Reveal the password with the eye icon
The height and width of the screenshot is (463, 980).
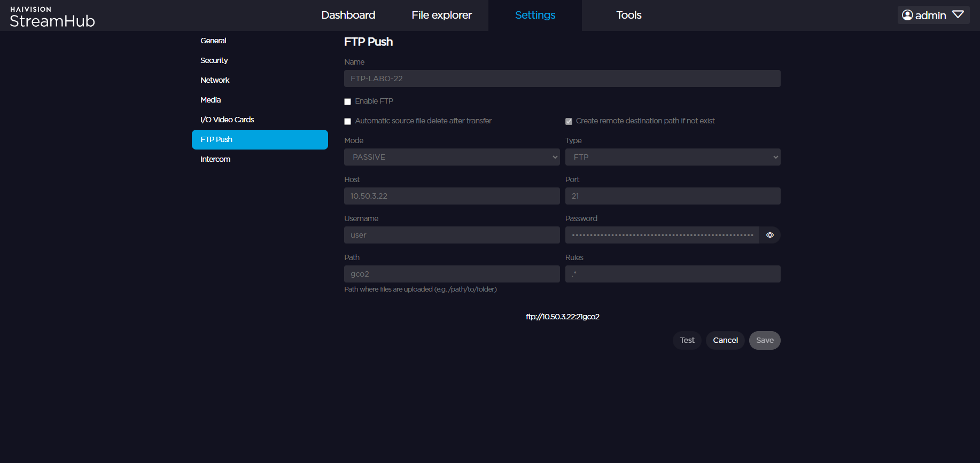pos(769,235)
